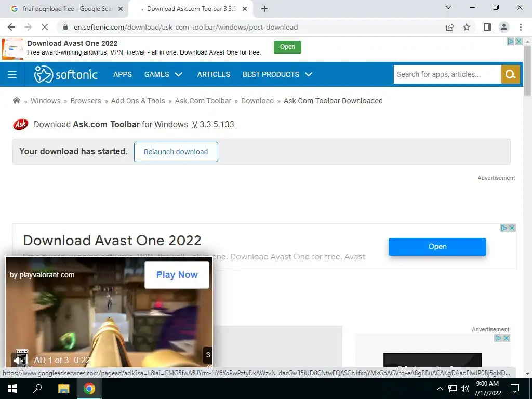The width and height of the screenshot is (532, 399).
Task: Click Ask logo icon beside title
Action: click(21, 125)
